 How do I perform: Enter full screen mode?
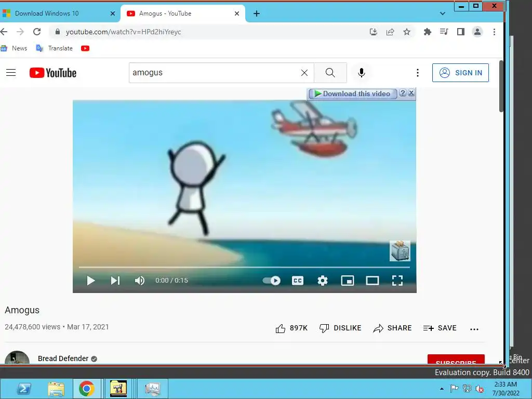(x=397, y=281)
